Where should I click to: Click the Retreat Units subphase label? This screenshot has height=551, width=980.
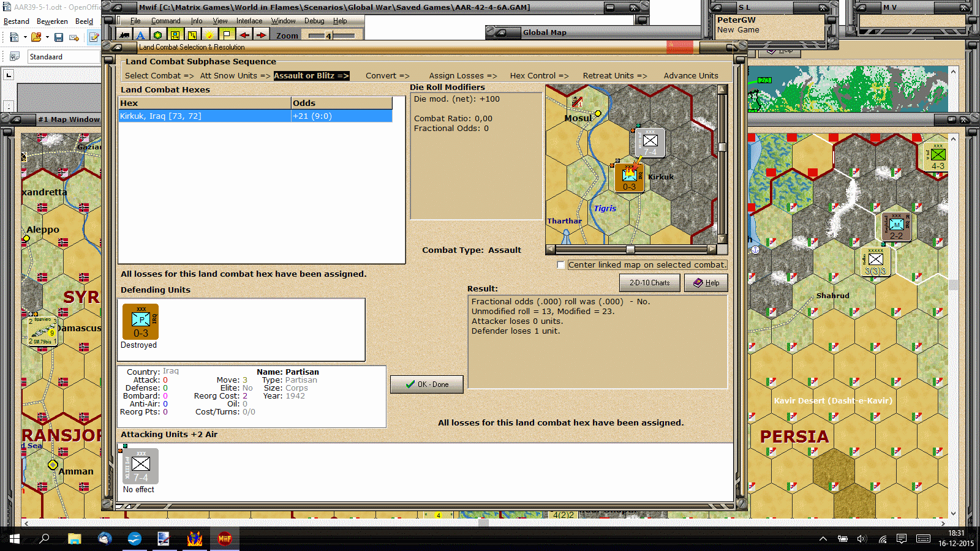615,76
